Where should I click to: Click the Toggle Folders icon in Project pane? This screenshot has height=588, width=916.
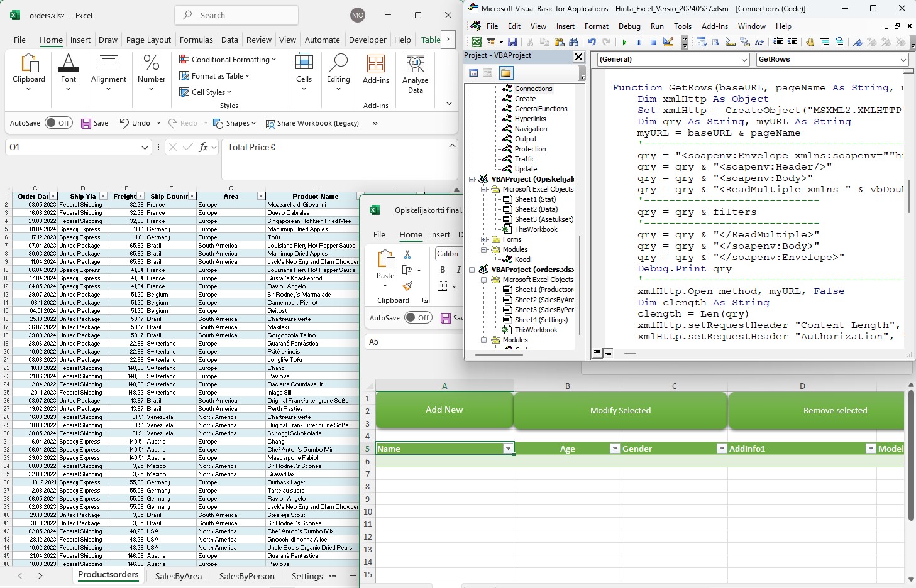[505, 73]
